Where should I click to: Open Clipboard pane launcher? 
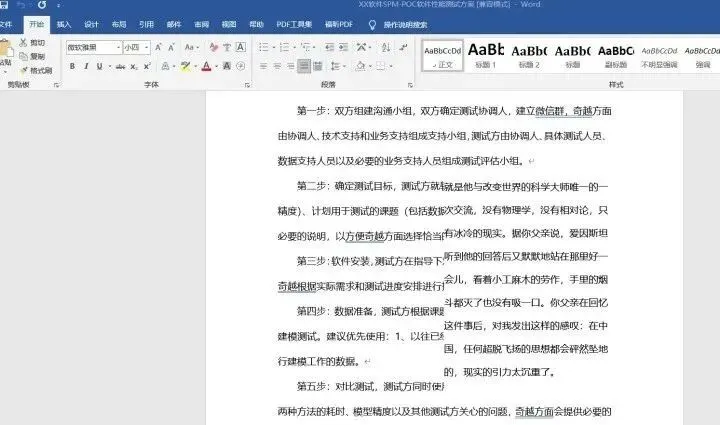(x=56, y=85)
